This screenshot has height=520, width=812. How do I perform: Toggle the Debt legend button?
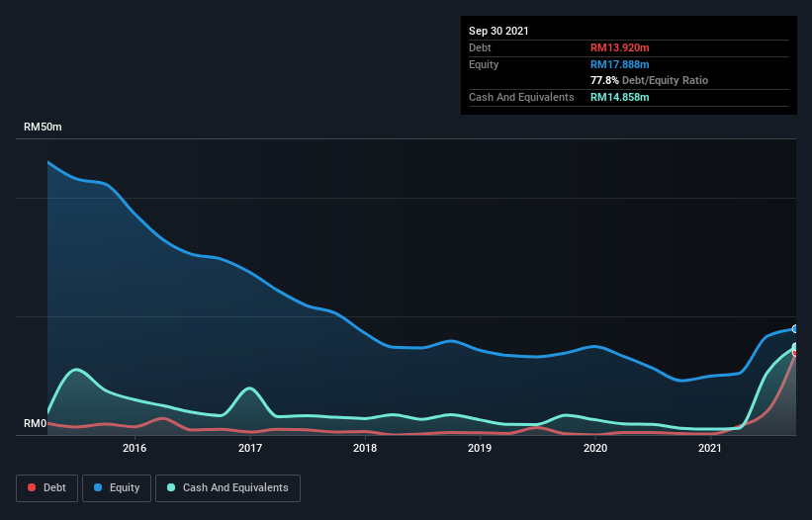point(46,488)
